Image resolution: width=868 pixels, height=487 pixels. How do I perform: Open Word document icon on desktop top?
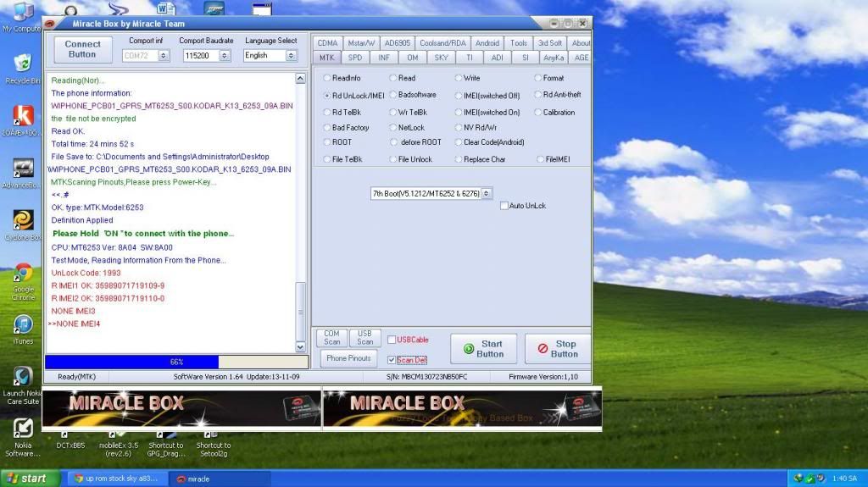(x=165, y=8)
